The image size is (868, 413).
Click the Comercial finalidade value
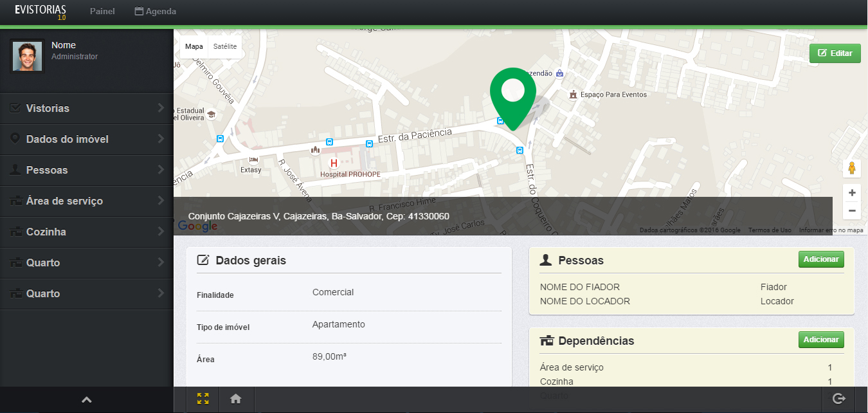333,292
